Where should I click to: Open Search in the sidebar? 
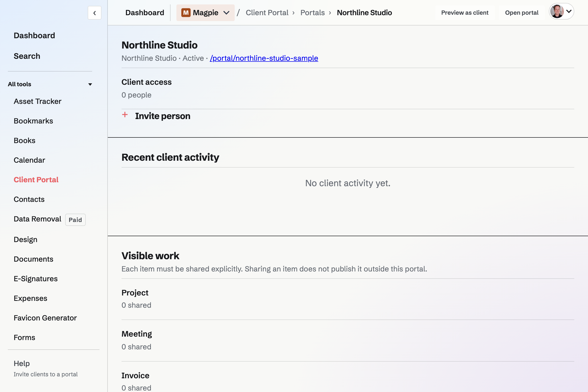[27, 56]
